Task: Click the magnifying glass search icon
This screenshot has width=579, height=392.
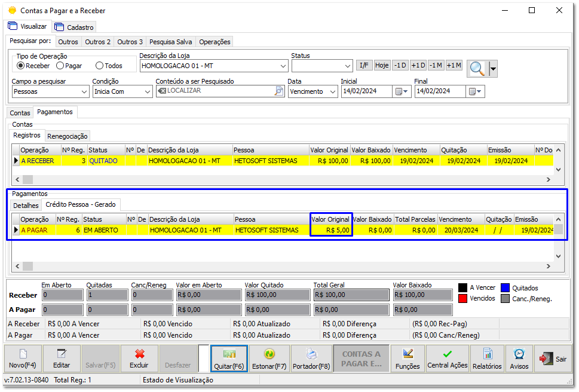Action: coord(477,69)
